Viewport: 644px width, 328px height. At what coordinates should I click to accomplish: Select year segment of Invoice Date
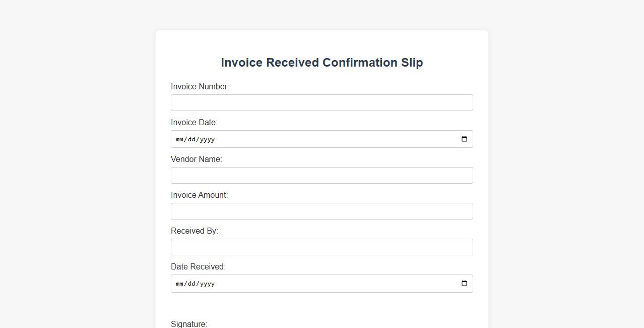(207, 139)
